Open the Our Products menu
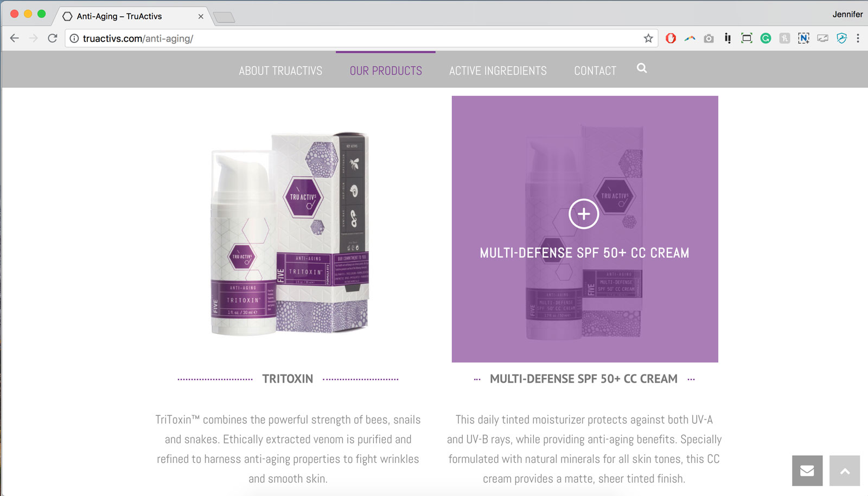868x496 pixels. pos(386,71)
